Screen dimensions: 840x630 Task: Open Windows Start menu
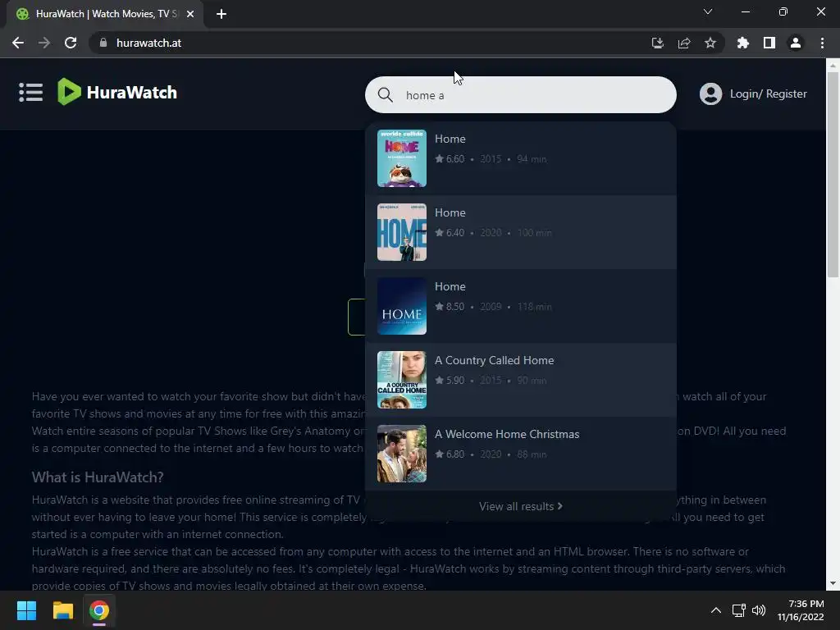(26, 610)
